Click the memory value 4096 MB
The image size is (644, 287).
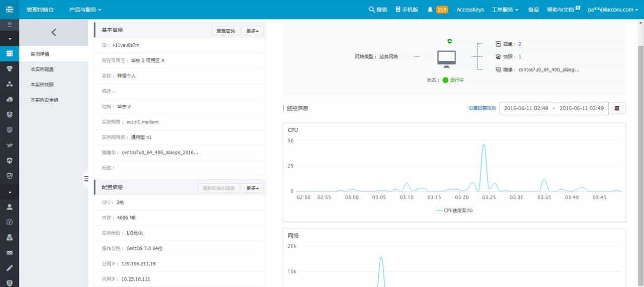click(126, 218)
